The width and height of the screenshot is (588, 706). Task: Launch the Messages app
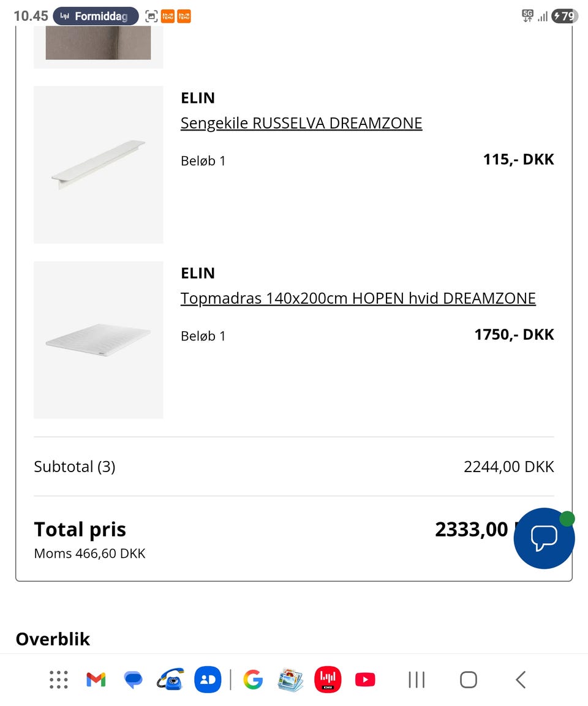(133, 680)
